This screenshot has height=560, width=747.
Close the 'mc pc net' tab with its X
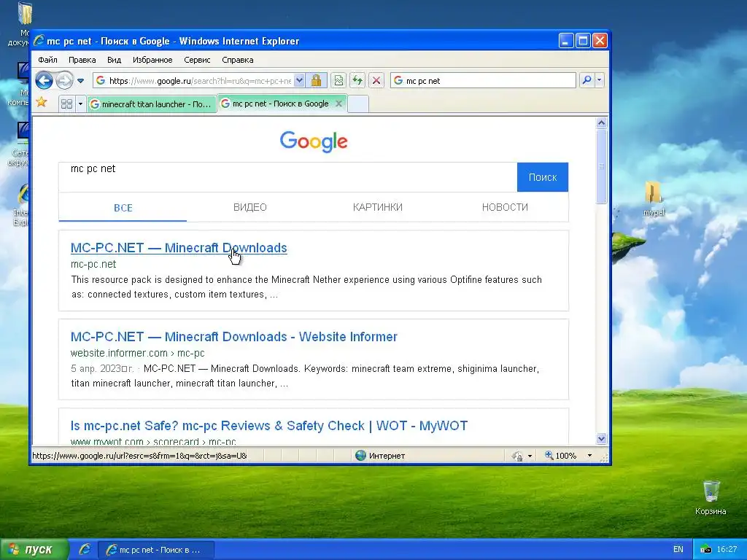click(x=338, y=104)
